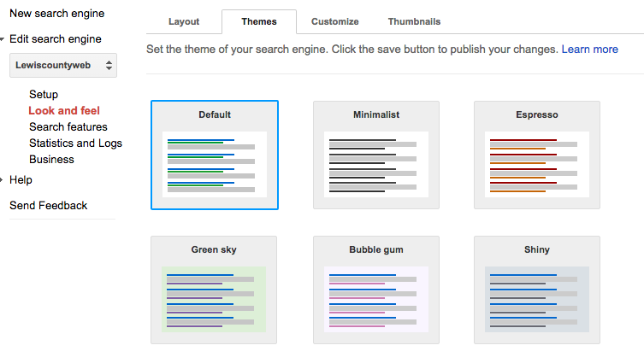
Task: Select the Green sky theme
Action: [x=215, y=290]
